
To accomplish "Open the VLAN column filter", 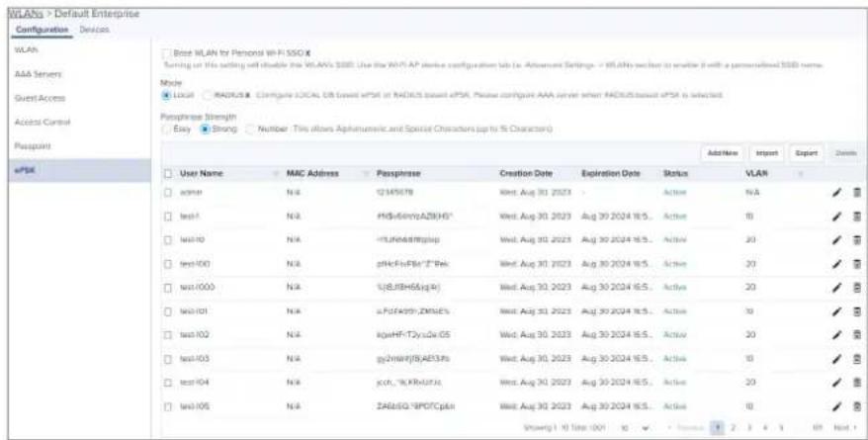I will pos(801,174).
